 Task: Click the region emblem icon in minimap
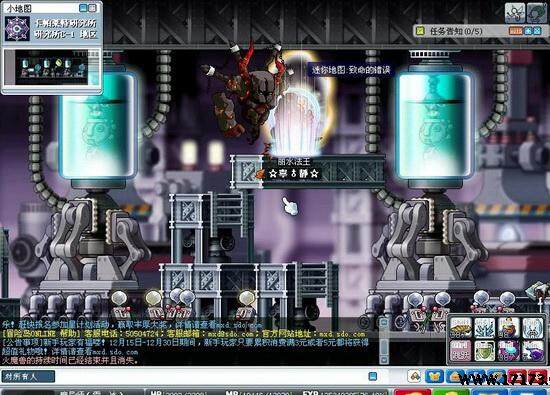[17, 29]
